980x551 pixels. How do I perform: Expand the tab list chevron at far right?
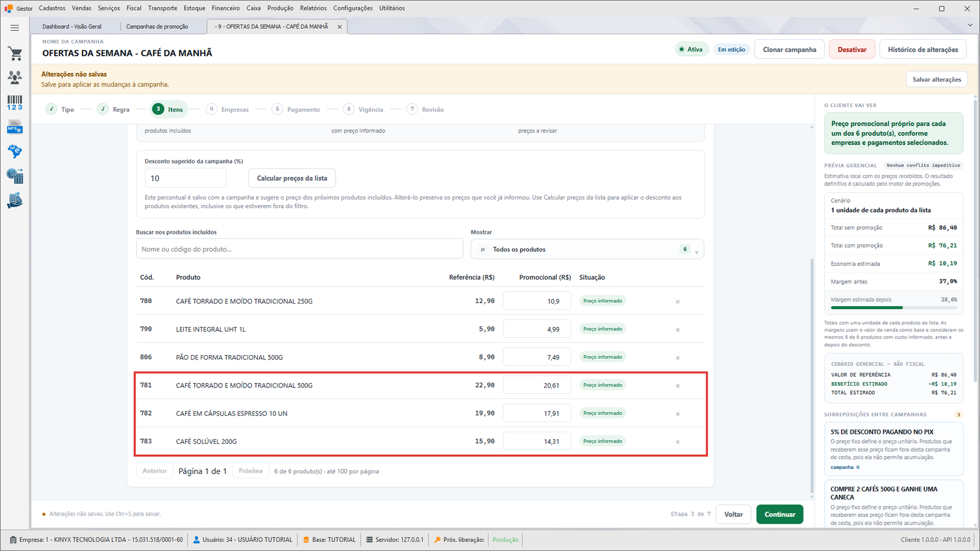click(970, 25)
